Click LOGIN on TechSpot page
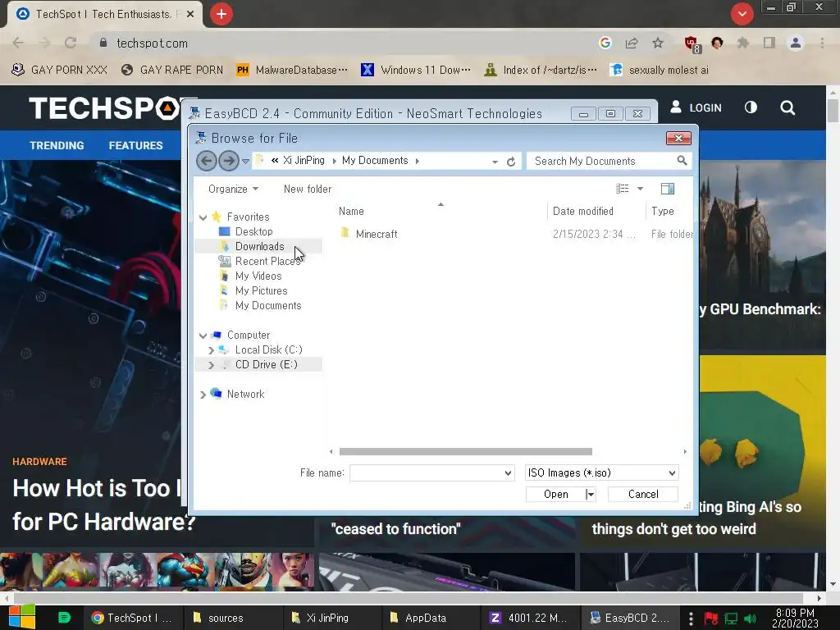 click(696, 107)
